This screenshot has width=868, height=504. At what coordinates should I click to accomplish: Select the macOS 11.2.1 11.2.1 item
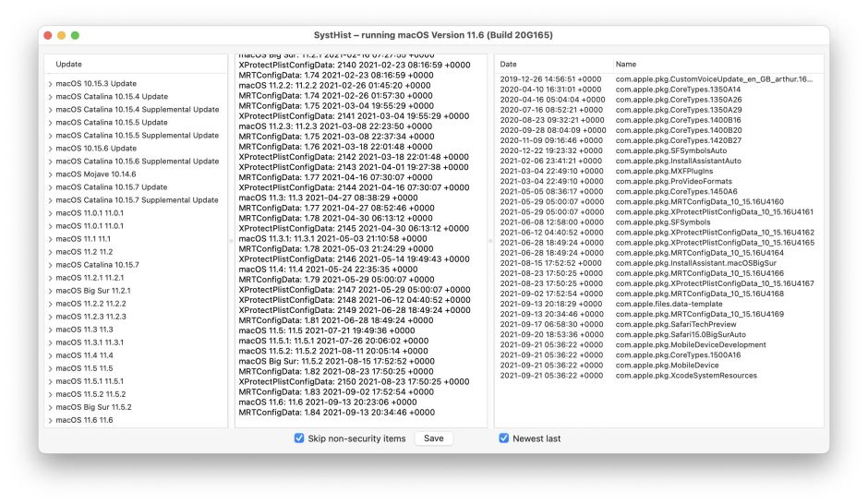[x=90, y=278]
